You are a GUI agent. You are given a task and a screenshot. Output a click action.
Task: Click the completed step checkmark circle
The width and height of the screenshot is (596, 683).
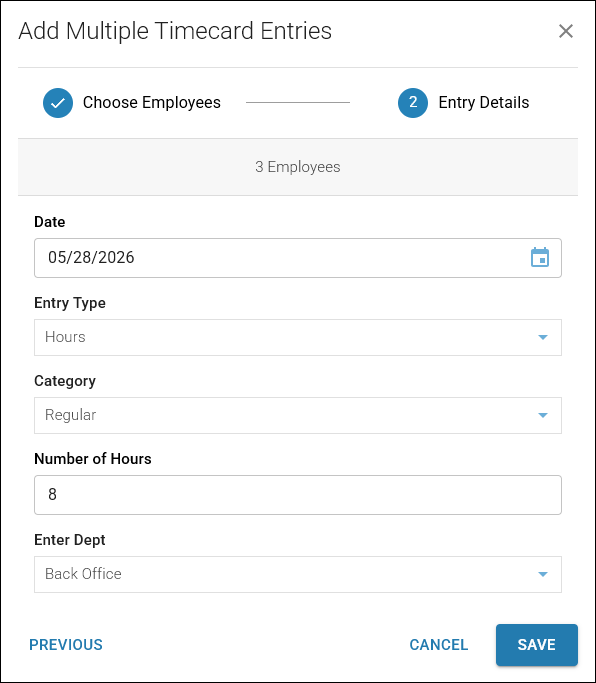(x=58, y=103)
